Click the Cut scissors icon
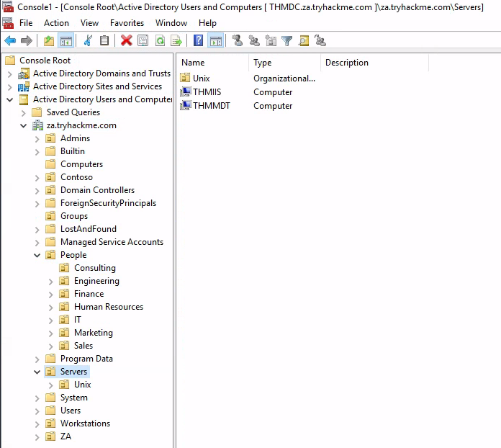Viewport: 501px width, 448px height. [x=88, y=40]
